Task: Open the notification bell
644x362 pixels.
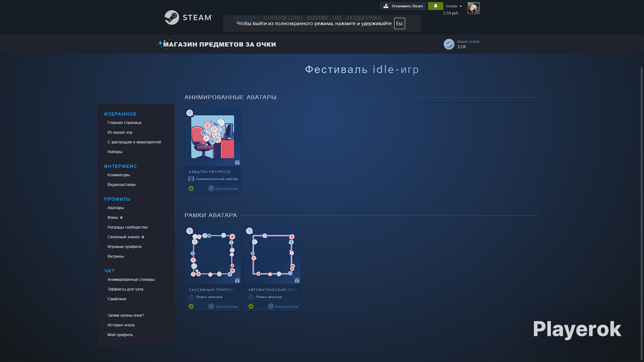Action: click(435, 6)
